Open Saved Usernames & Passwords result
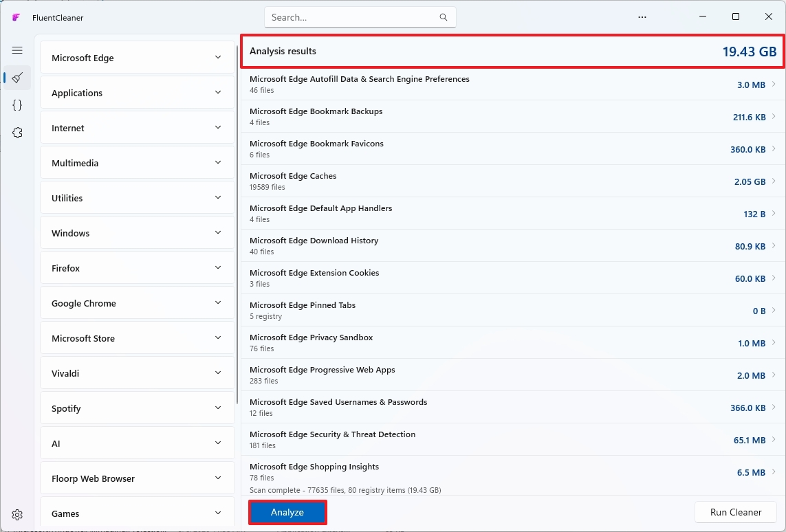Image resolution: width=786 pixels, height=532 pixels. pos(512,408)
